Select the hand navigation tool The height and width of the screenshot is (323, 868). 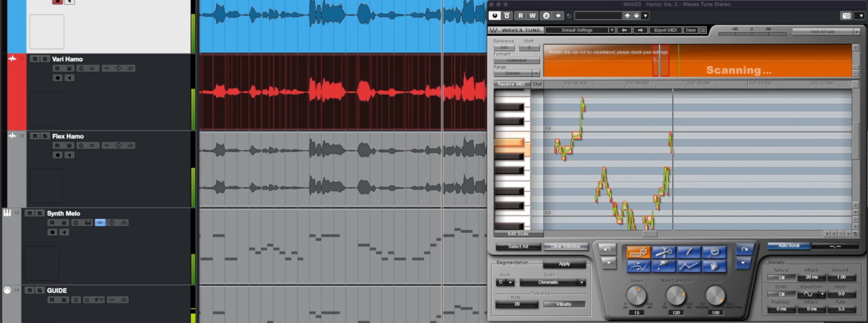pos(714,266)
